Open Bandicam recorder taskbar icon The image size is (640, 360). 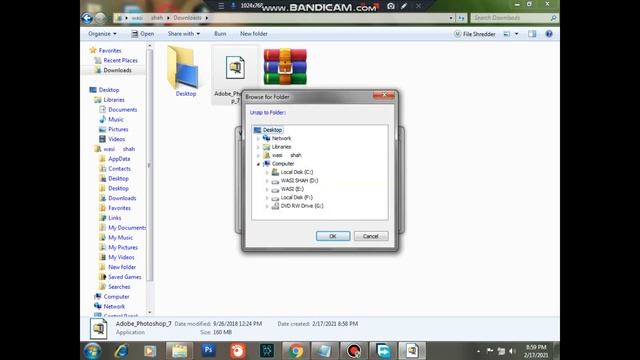click(354, 351)
